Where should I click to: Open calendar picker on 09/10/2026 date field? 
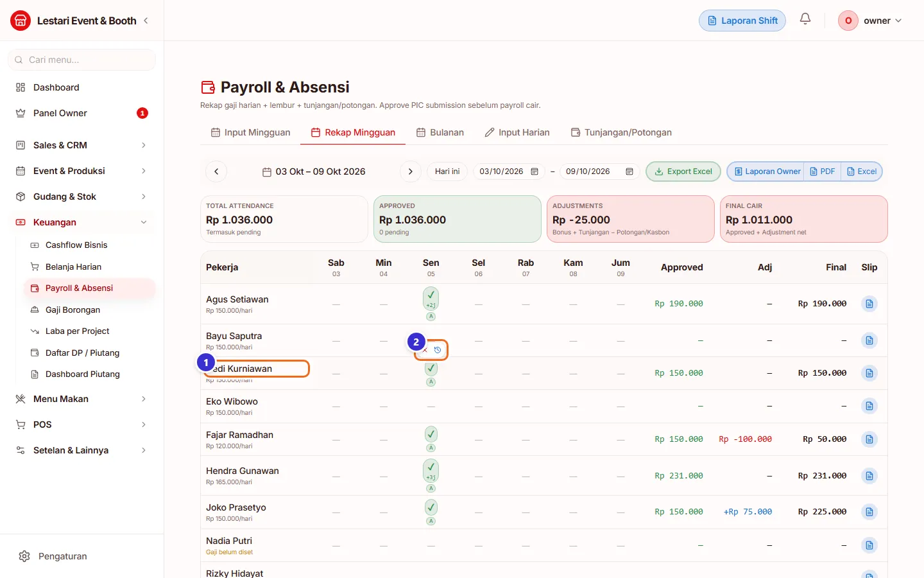(x=629, y=171)
